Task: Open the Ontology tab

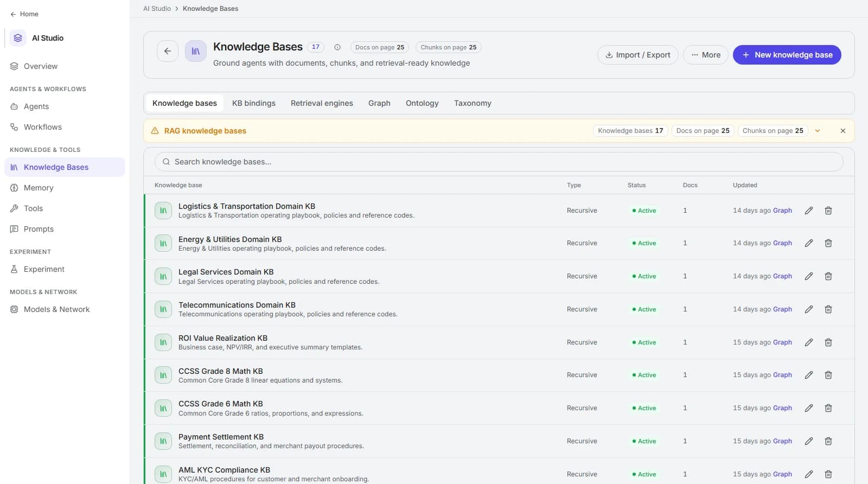Action: coord(422,103)
